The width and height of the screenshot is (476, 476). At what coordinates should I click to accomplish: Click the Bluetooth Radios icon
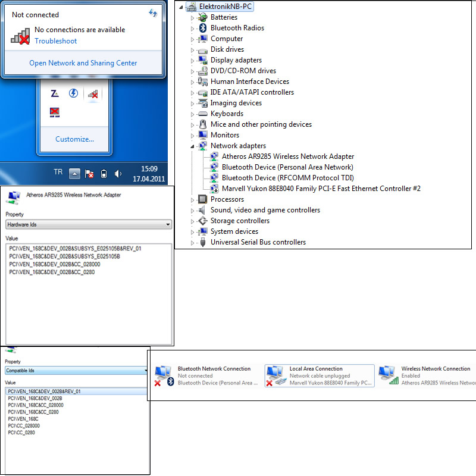pos(203,28)
